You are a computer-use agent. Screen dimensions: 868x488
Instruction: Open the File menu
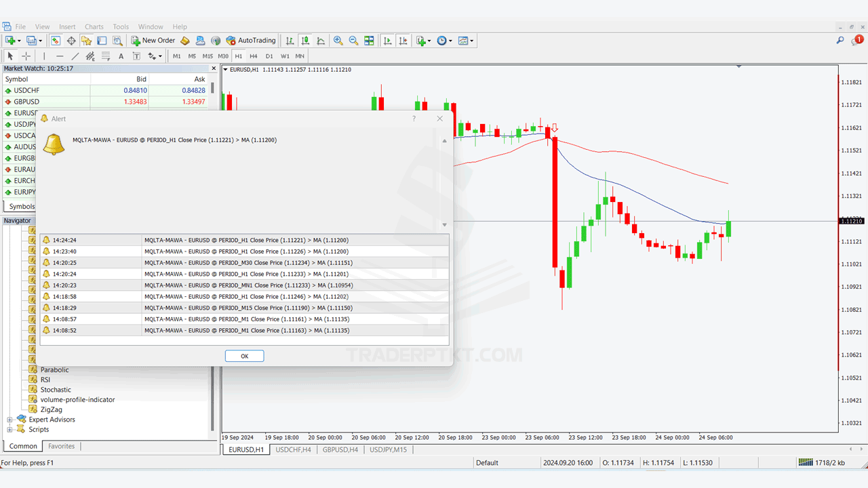pyautogui.click(x=20, y=27)
